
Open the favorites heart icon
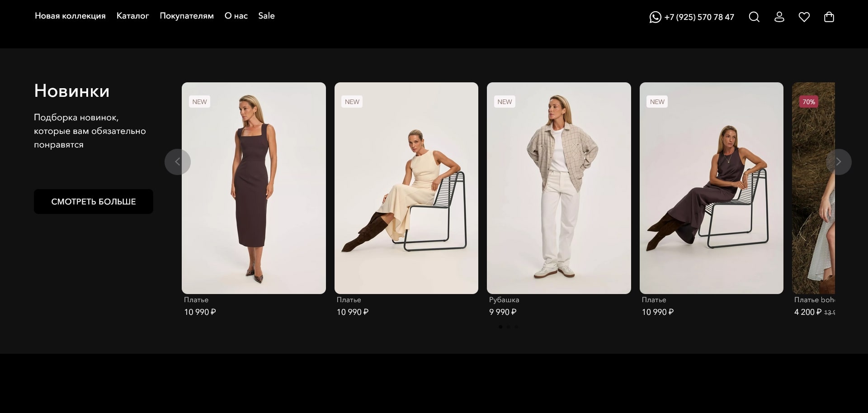click(x=804, y=17)
